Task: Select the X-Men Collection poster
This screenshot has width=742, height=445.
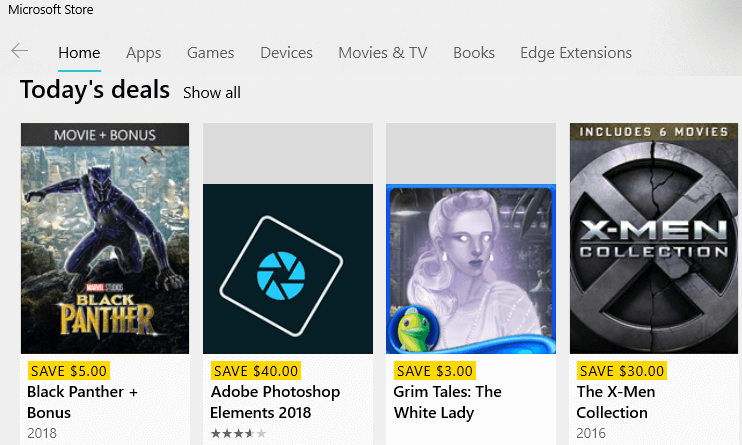Action: coord(654,238)
